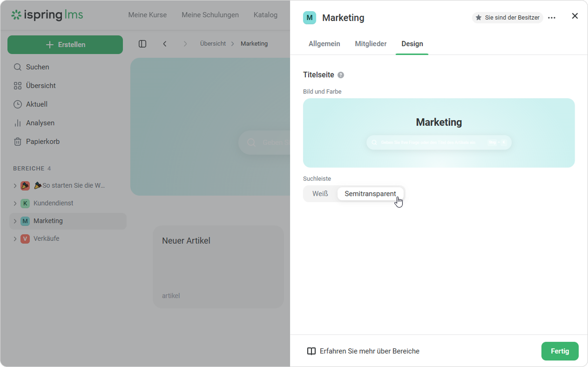
Task: Click the Kundendienst area label
Action: 54,203
